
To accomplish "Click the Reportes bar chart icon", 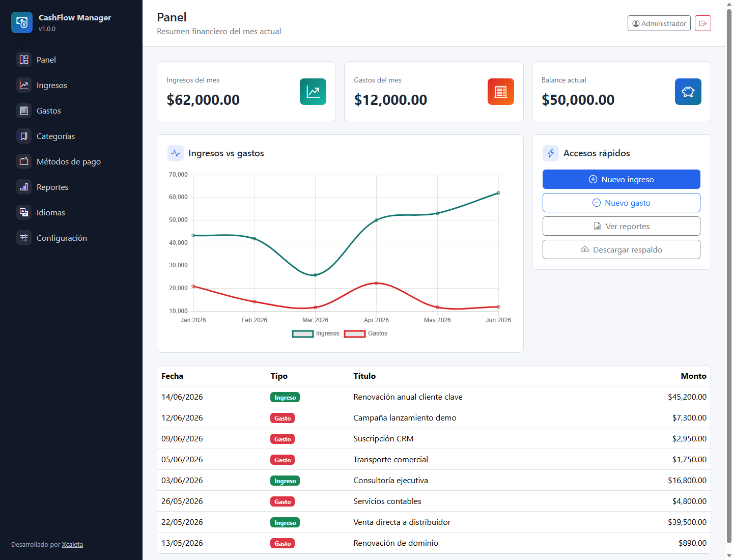I will coord(24,187).
